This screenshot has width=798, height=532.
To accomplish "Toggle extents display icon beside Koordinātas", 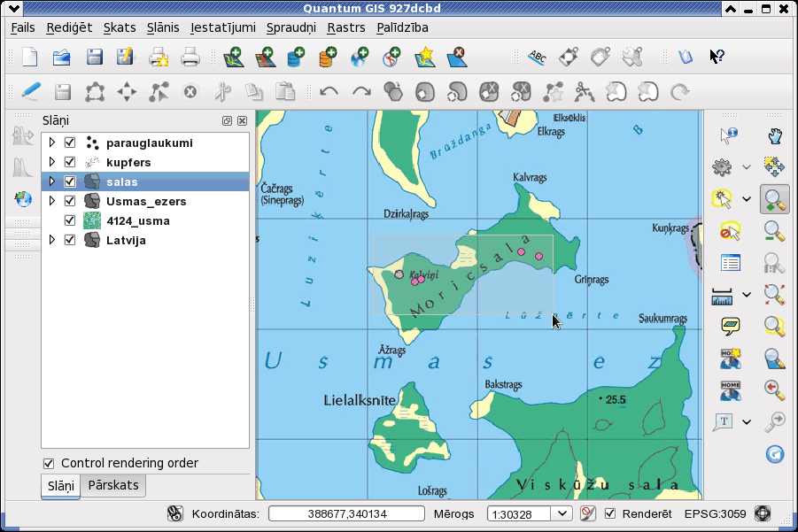I will [175, 513].
